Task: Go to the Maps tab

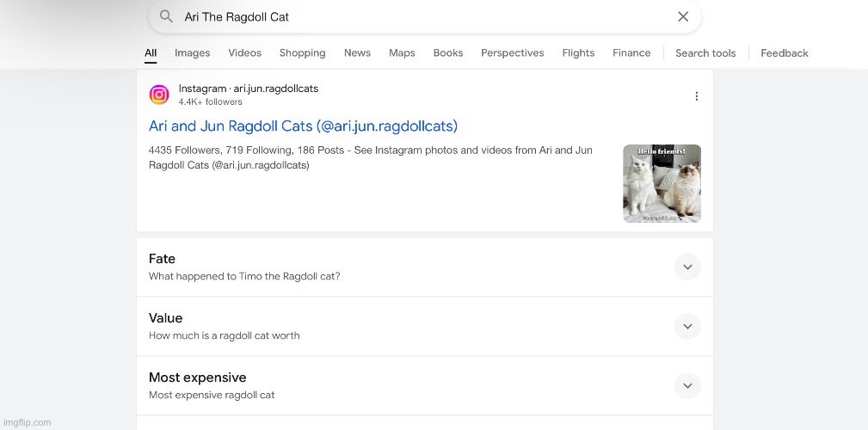Action: pos(402,53)
